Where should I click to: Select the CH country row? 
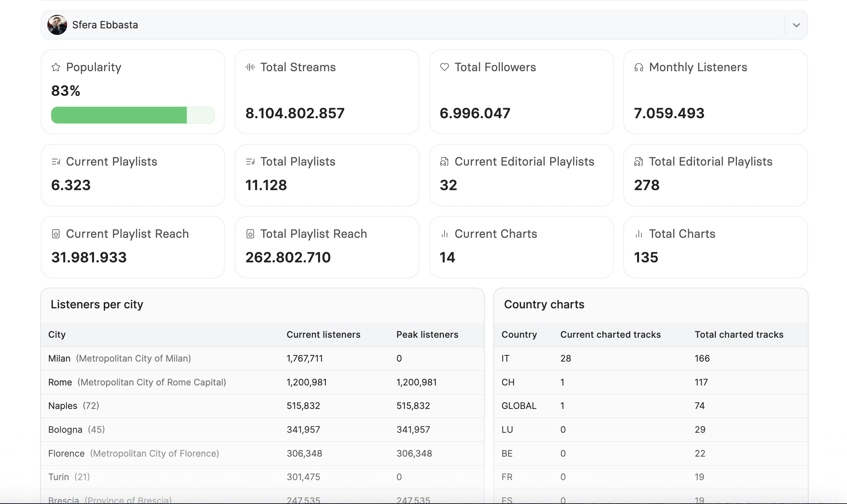pos(651,382)
